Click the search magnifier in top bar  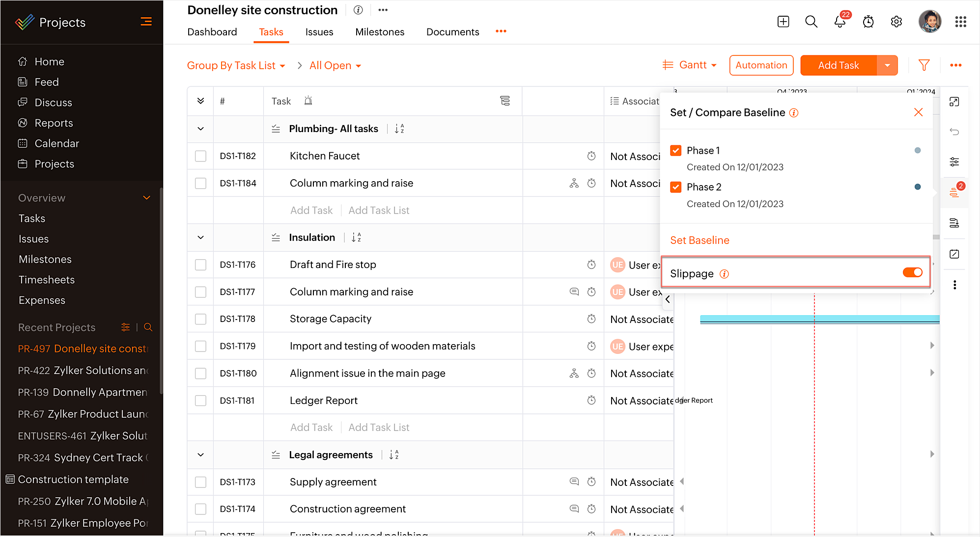click(811, 22)
